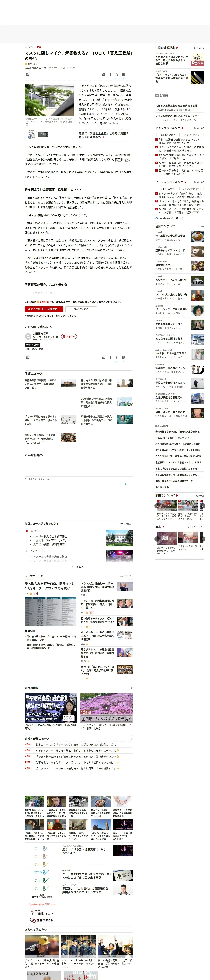Click the STYLE MAGAZINE logo
The width and height of the screenshot is (210, 980).
[x=42, y=897]
